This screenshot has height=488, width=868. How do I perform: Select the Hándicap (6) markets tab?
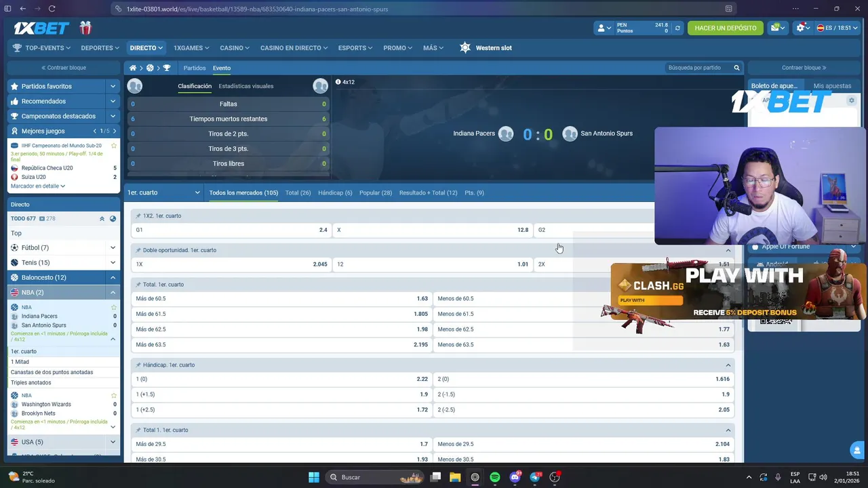pyautogui.click(x=335, y=192)
